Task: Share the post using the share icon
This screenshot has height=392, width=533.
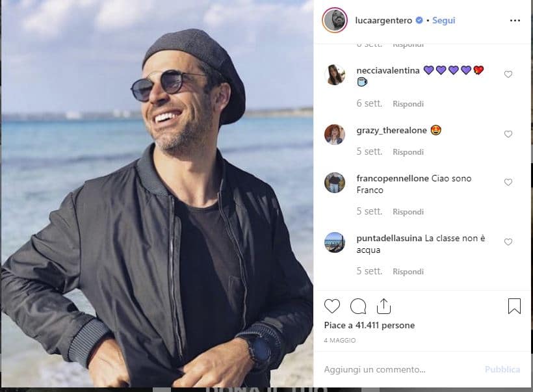Action: 383,306
